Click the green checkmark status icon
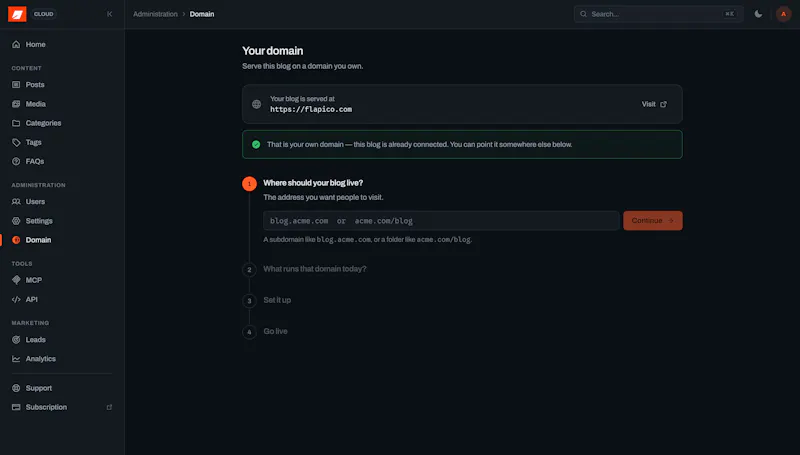 [x=256, y=144]
